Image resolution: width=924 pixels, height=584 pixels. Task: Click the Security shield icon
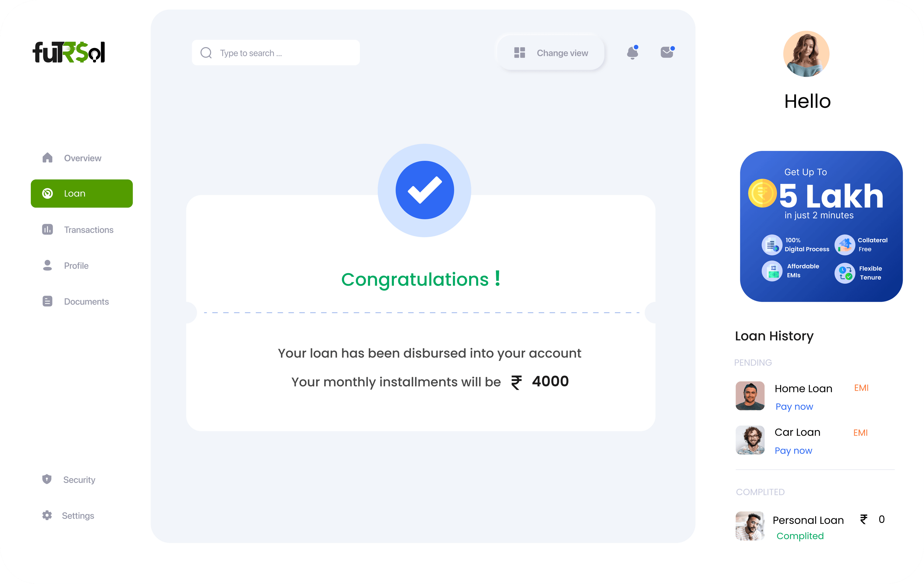coord(47,479)
